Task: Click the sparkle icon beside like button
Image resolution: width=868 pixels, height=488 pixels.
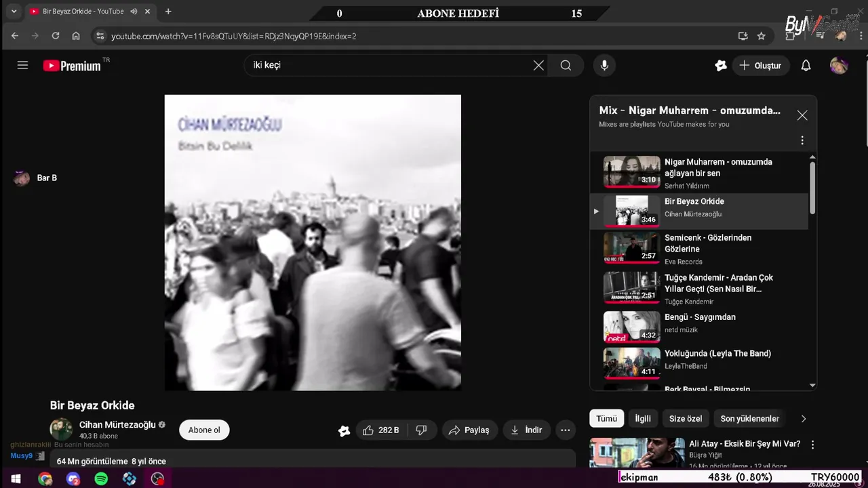Action: coord(344,430)
